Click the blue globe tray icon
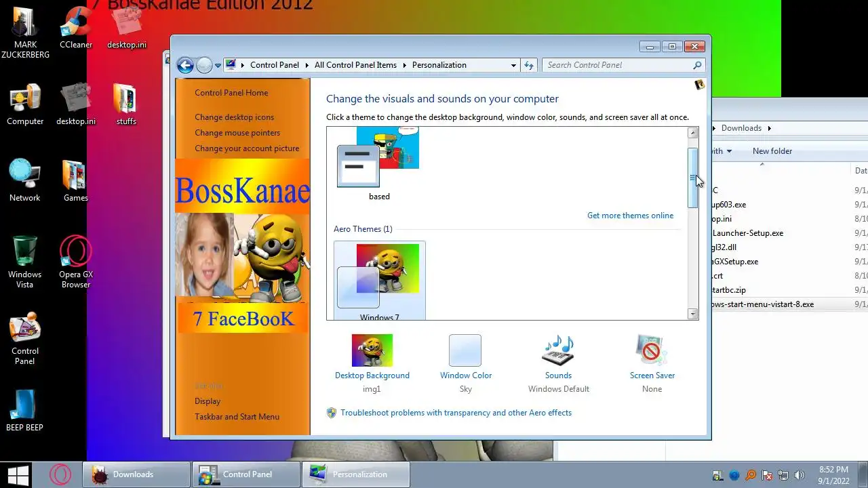Viewport: 868px width, 488px height. (x=734, y=475)
